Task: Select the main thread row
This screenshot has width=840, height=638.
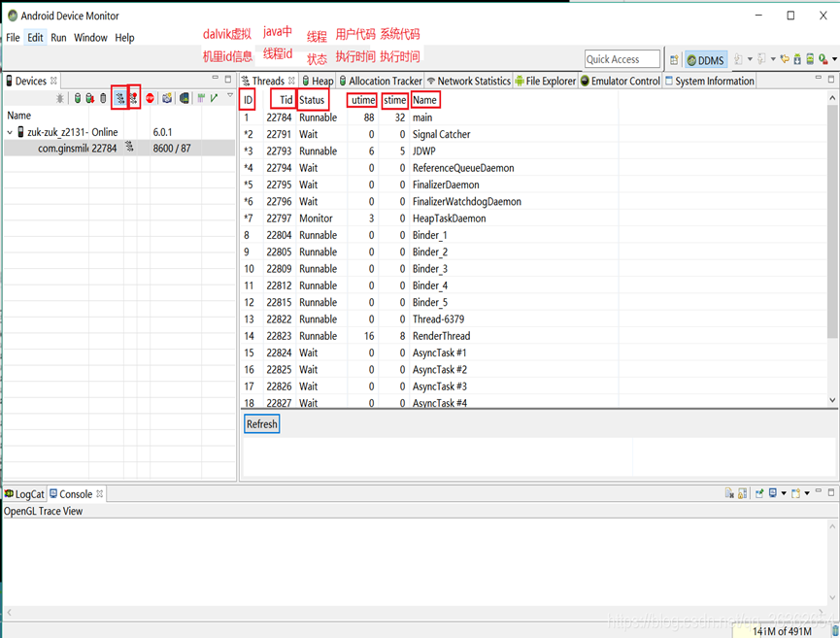Action: click(x=535, y=118)
